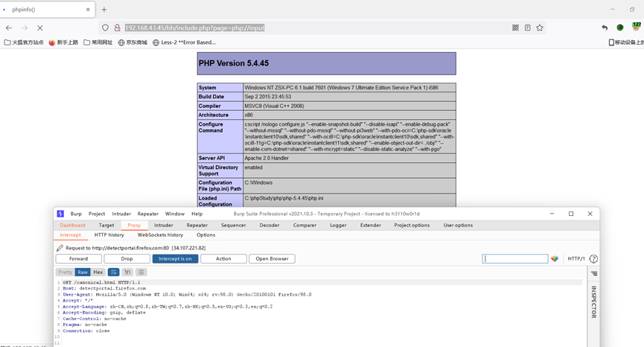Switch to the Repeater tool tab
644x347 pixels.
[x=197, y=226]
